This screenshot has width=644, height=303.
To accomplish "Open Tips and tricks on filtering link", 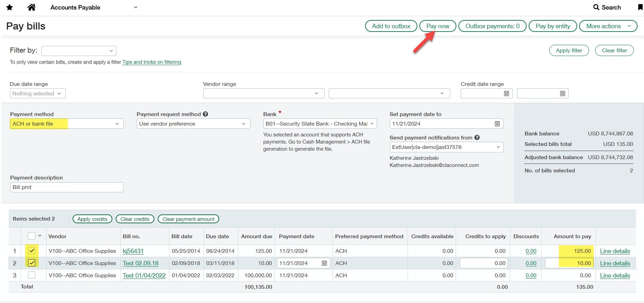I will click(152, 62).
